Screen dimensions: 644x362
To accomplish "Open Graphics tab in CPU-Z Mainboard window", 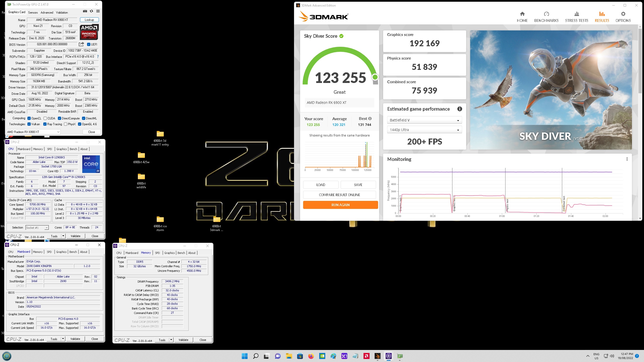I will (61, 252).
